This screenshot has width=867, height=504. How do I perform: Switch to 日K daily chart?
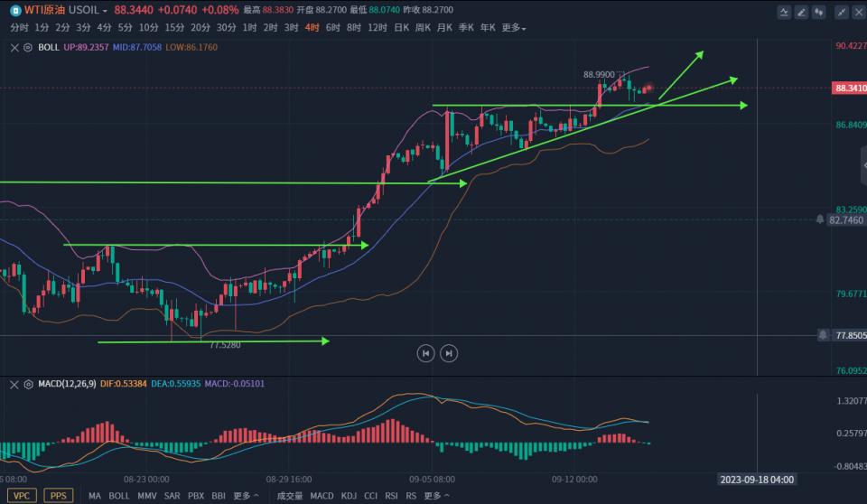coord(401,28)
